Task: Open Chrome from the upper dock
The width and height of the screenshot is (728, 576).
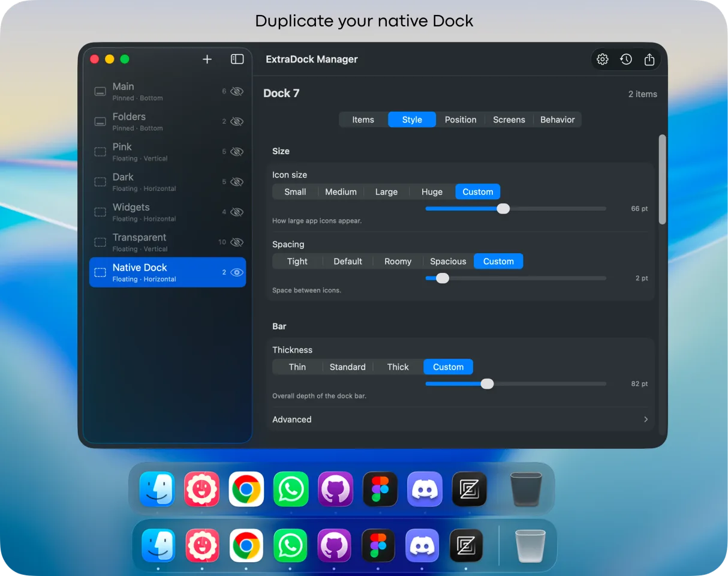Action: point(246,489)
